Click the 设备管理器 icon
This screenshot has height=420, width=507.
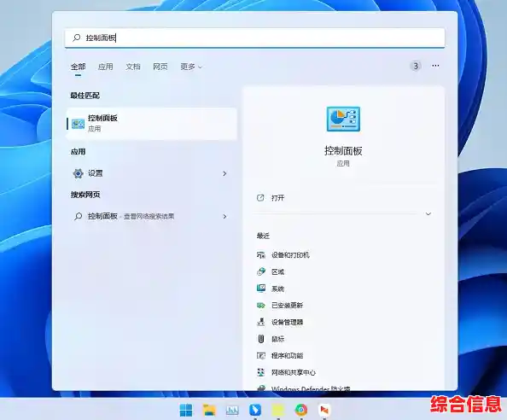click(261, 322)
